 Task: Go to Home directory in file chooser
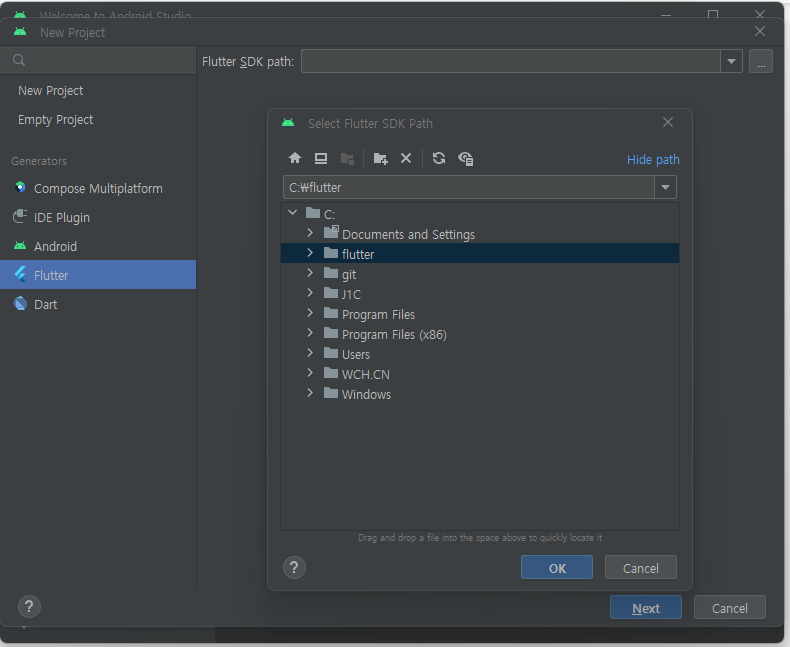(295, 158)
